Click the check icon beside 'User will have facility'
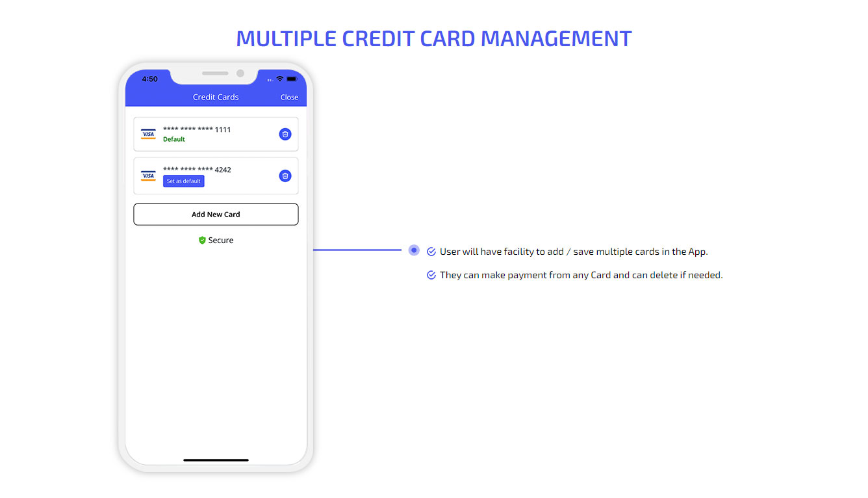The image size is (868, 498). tap(431, 252)
